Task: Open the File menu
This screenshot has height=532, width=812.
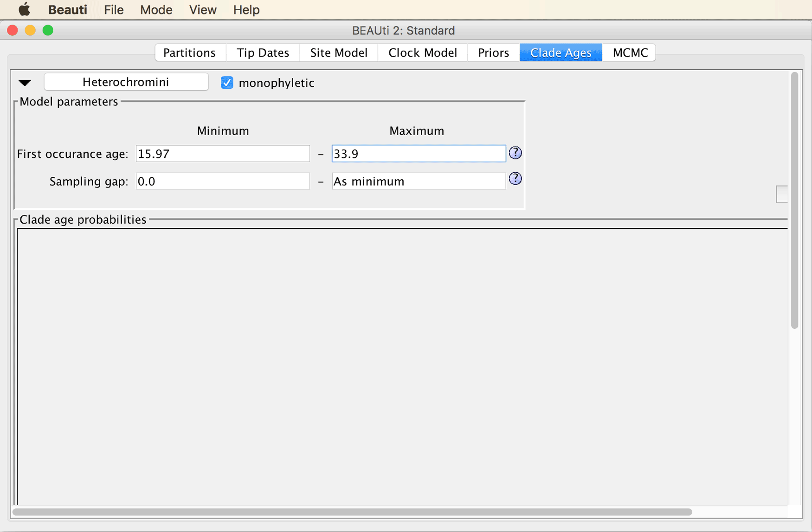Action: point(114,10)
